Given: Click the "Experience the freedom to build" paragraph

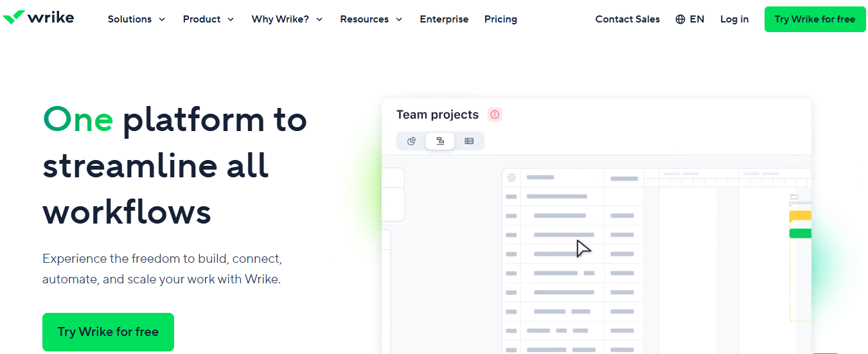Looking at the screenshot, I should click(163, 269).
